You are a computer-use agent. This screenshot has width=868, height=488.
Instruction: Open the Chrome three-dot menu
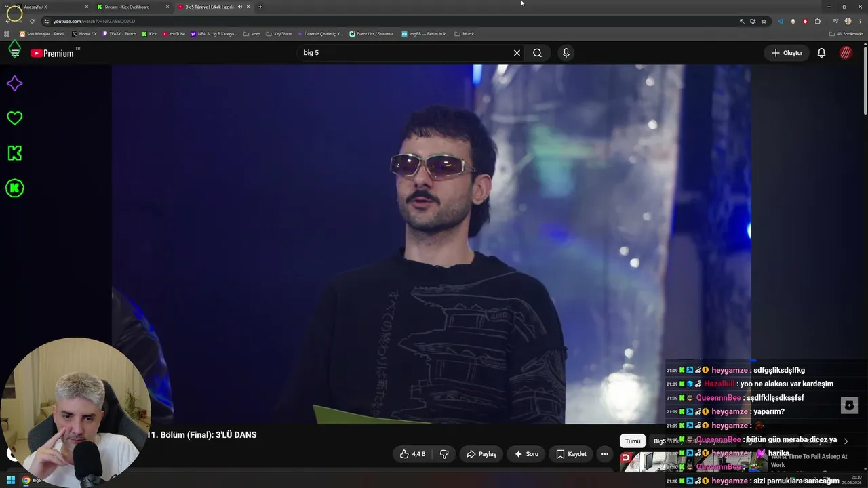tap(860, 21)
